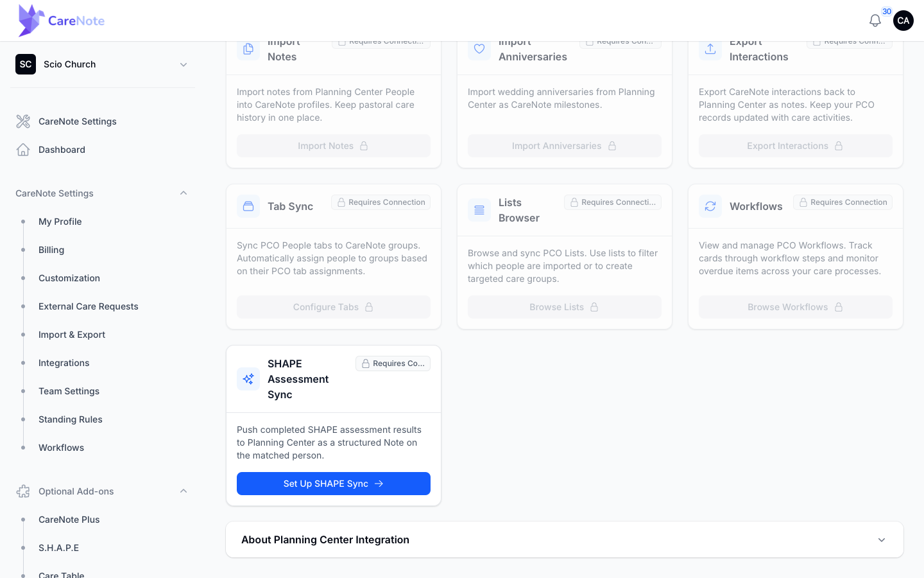924x578 pixels.
Task: Click the Workflows sync card icon
Action: tap(710, 206)
